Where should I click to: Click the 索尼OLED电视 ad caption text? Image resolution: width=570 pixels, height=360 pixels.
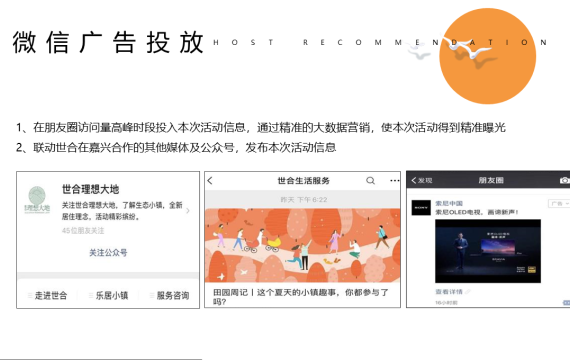click(477, 212)
